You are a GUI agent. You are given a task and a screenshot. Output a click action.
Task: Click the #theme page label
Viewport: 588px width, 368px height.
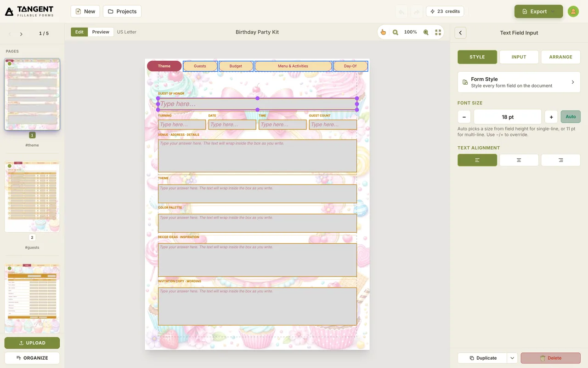coord(32,145)
